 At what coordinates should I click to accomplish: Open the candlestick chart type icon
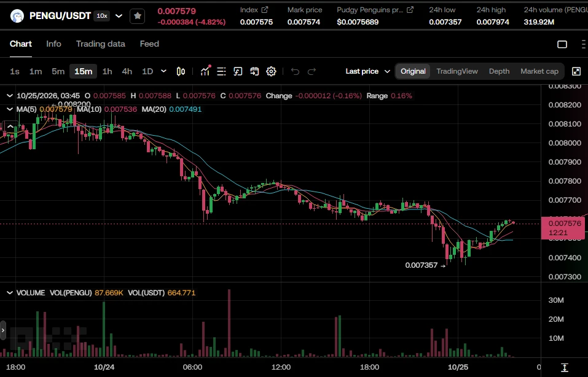(181, 71)
